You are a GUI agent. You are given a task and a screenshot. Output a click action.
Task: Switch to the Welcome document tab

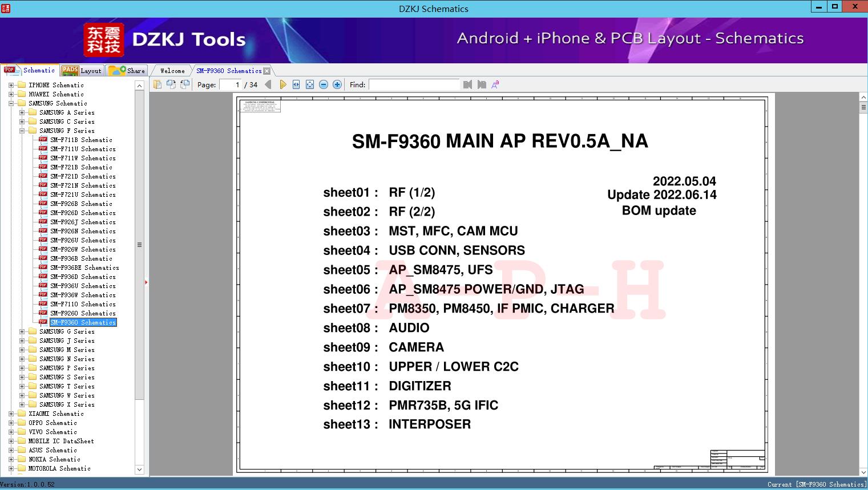172,71
